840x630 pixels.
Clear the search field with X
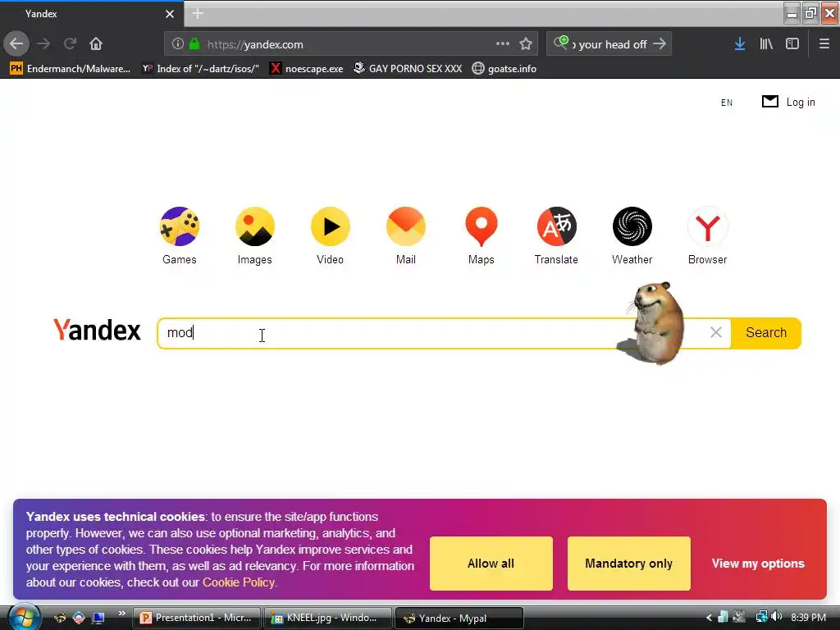(x=715, y=333)
